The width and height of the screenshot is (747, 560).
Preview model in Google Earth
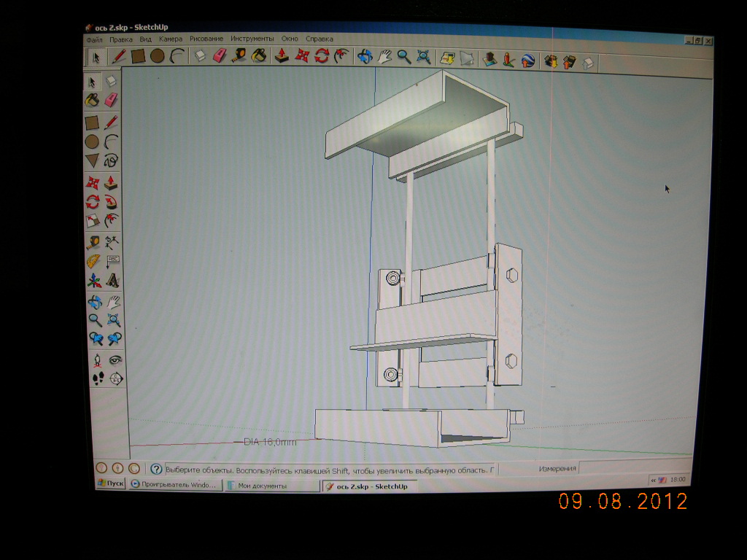tap(528, 61)
